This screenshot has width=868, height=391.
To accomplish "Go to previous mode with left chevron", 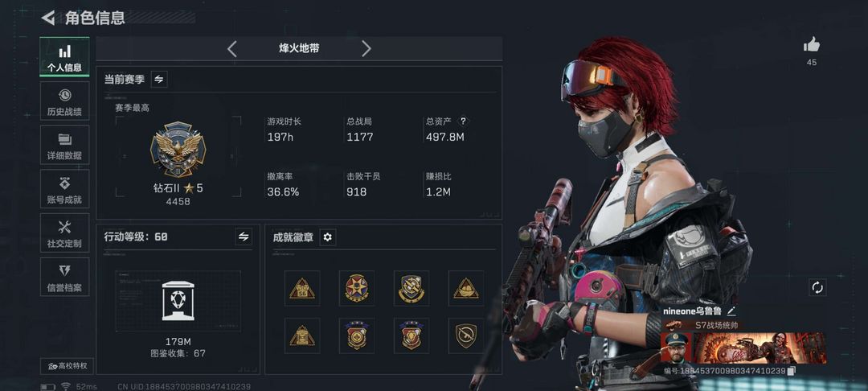I will (232, 49).
